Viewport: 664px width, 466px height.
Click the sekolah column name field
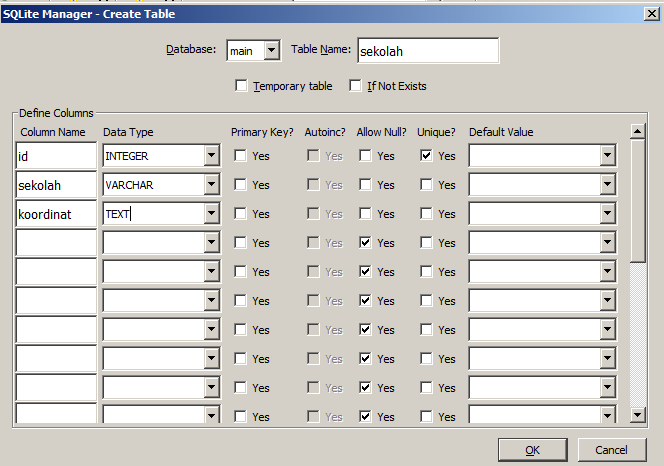tap(56, 185)
